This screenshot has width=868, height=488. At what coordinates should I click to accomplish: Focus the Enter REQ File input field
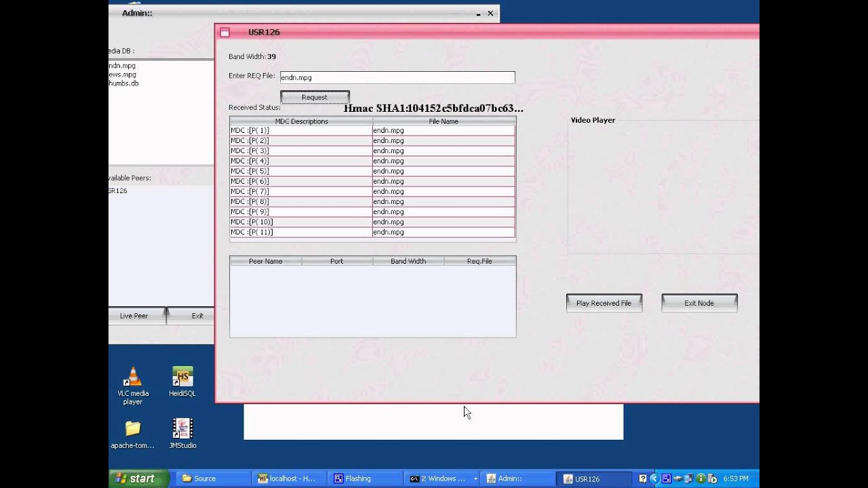[397, 77]
